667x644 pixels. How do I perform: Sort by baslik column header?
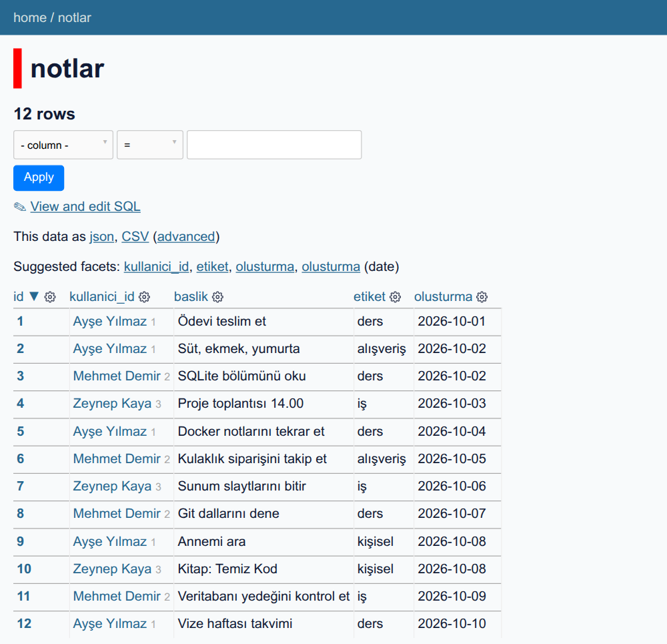pyautogui.click(x=191, y=297)
